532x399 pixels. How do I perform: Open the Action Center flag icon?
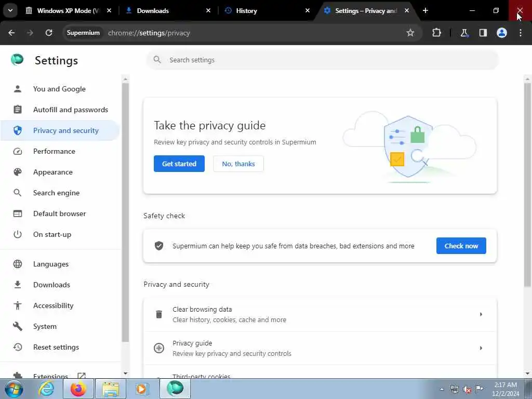[x=479, y=389]
